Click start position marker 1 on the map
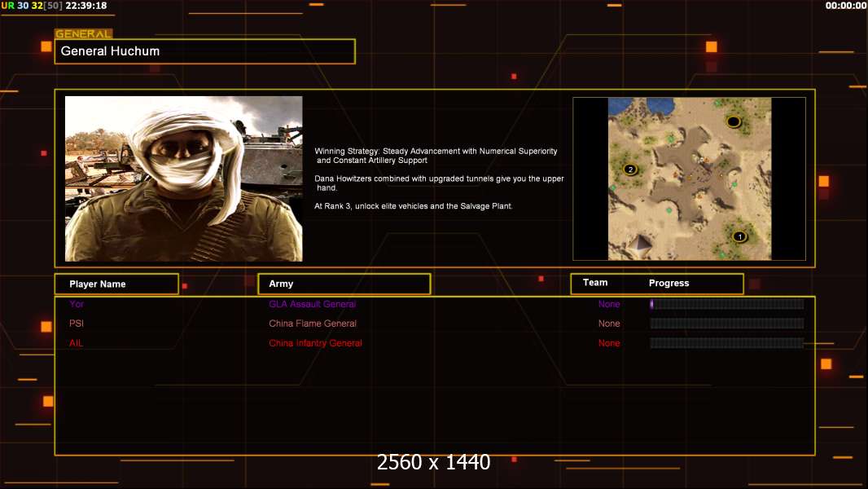Viewport: 868px width, 489px height. (x=739, y=236)
